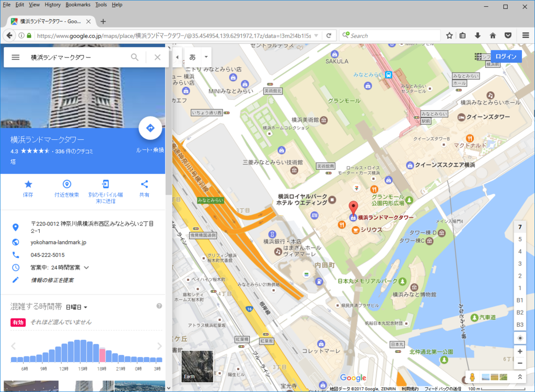Select floor B2 in level picker
This screenshot has height=392, width=535.
click(520, 313)
